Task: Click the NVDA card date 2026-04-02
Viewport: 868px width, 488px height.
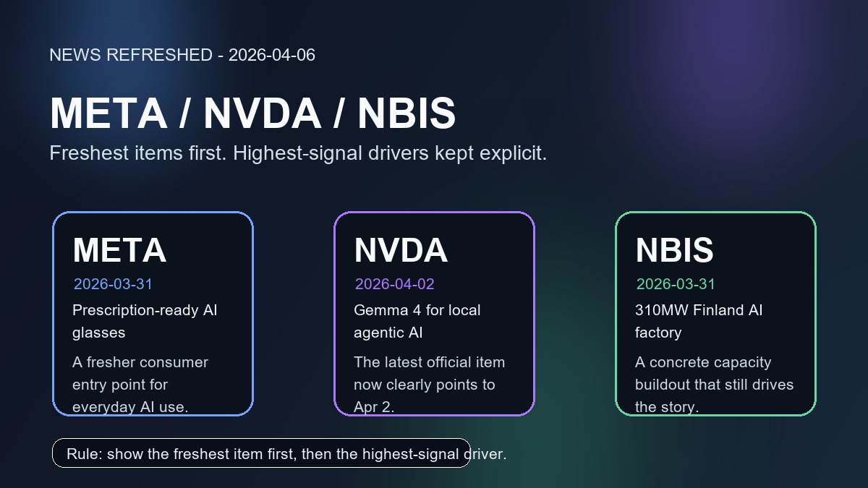Action: (394, 284)
